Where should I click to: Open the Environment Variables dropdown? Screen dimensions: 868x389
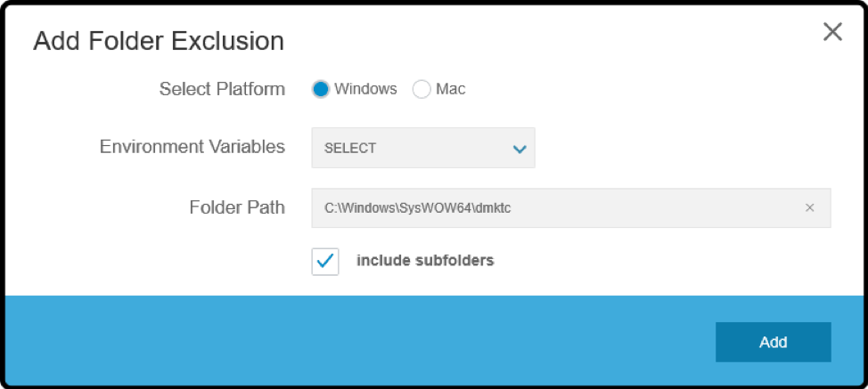[x=423, y=148]
